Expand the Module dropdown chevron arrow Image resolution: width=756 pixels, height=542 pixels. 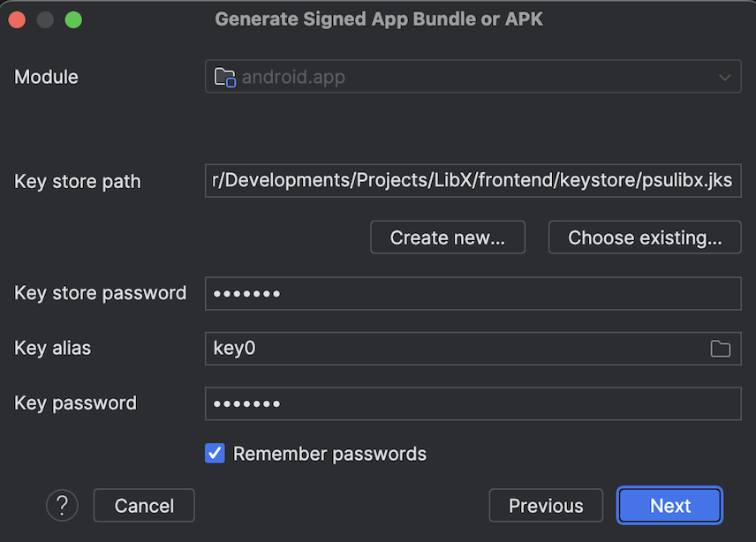coord(724,78)
